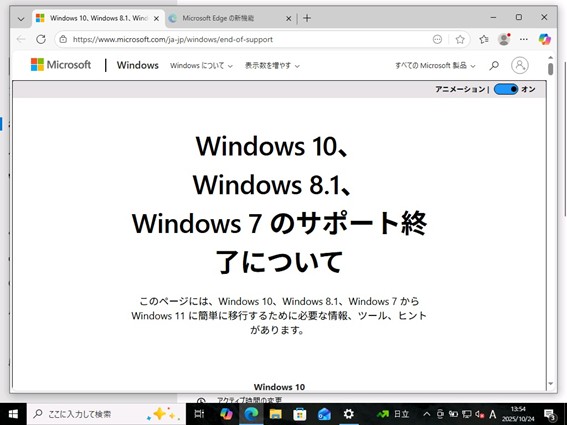This screenshot has height=425, width=567.
Task: Toggle the アニメーション switch off
Action: (x=506, y=89)
